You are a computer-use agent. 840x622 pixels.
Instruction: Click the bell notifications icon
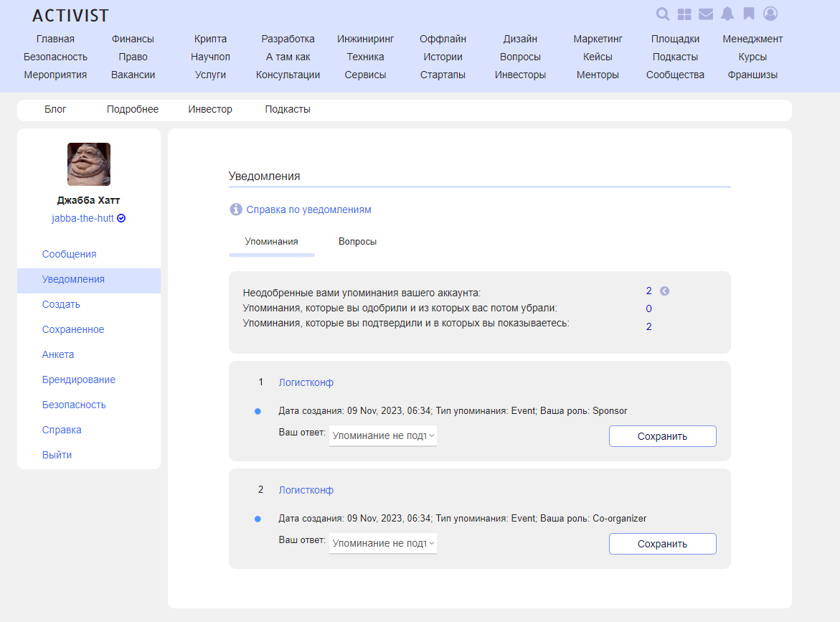tap(727, 14)
